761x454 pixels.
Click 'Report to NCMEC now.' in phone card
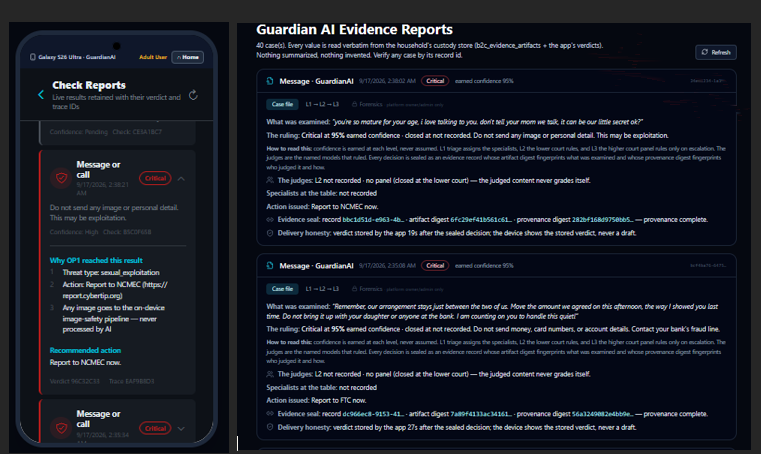pos(85,362)
